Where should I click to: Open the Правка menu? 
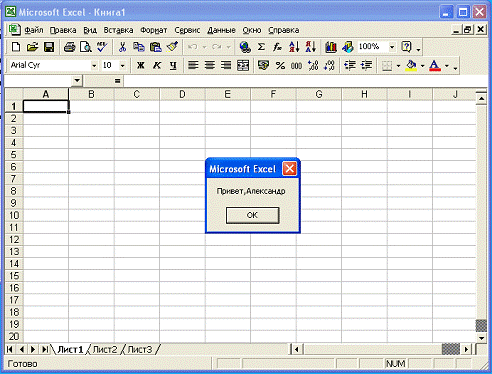[63, 30]
